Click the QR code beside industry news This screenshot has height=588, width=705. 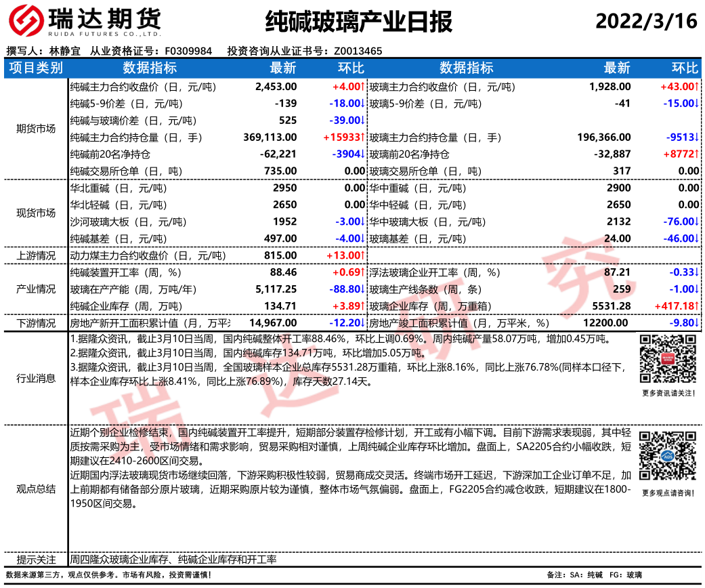pos(666,360)
